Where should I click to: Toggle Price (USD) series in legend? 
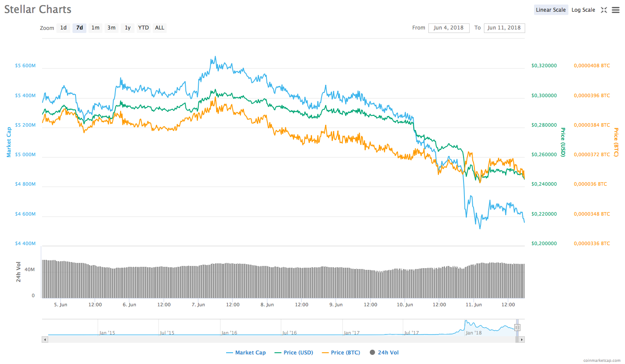pos(294,353)
